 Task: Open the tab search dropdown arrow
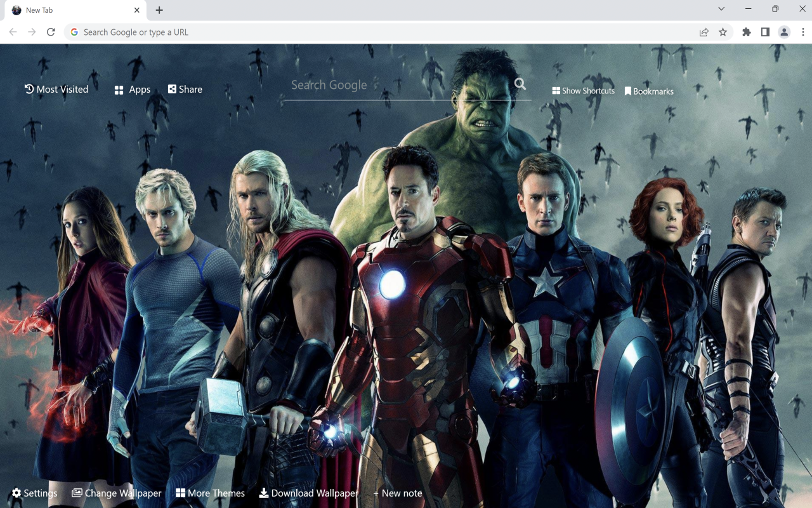coord(721,9)
